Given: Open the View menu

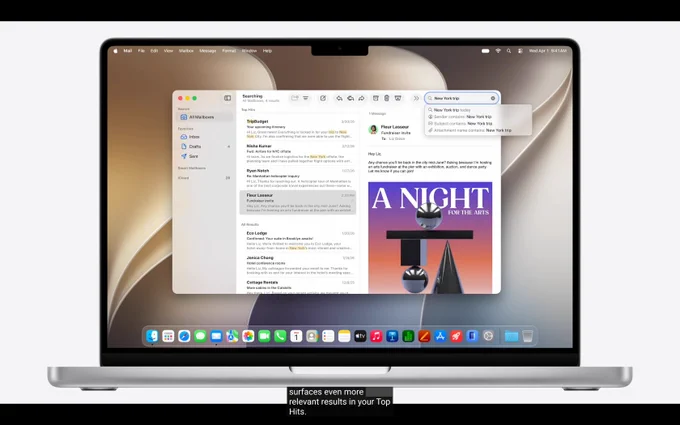Looking at the screenshot, I should 168,51.
